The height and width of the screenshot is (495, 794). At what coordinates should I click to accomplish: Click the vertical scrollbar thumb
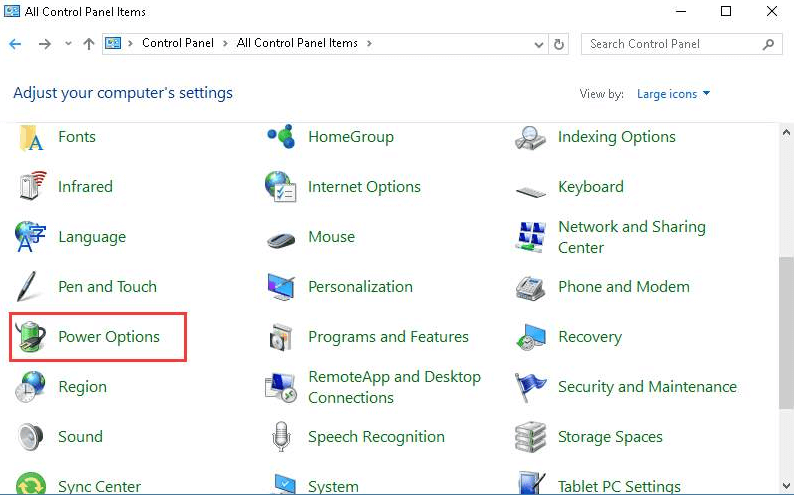click(x=786, y=332)
